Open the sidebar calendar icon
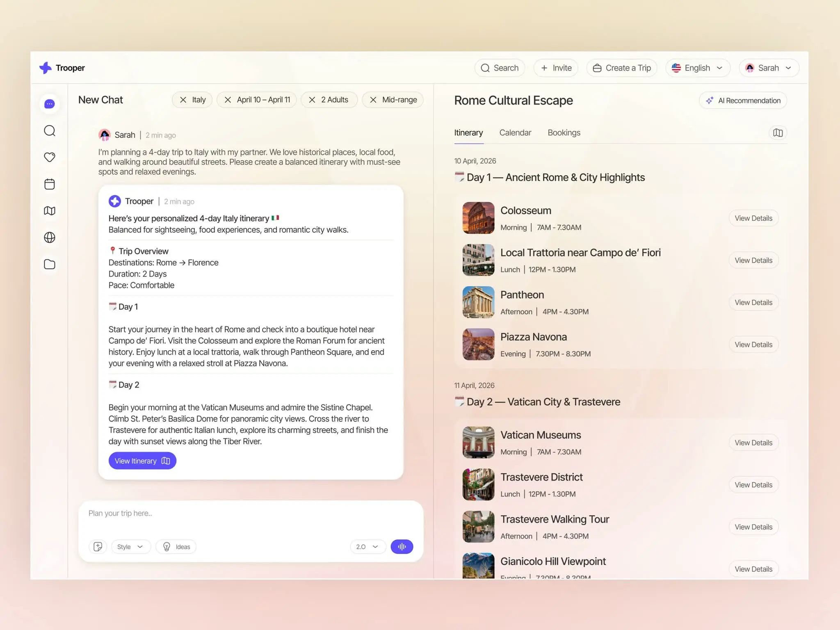Image resolution: width=840 pixels, height=630 pixels. [49, 184]
